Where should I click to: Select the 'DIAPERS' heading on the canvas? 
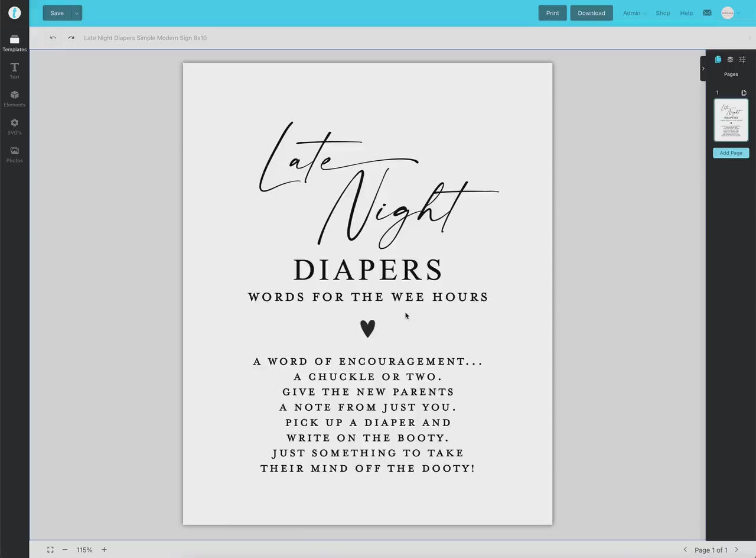[x=368, y=270]
